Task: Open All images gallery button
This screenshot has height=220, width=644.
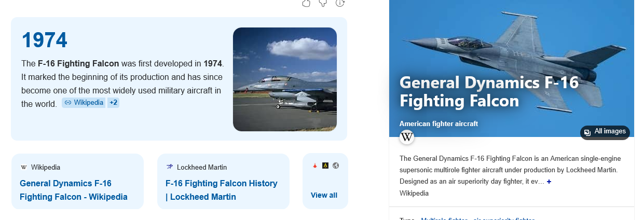Action: (605, 132)
